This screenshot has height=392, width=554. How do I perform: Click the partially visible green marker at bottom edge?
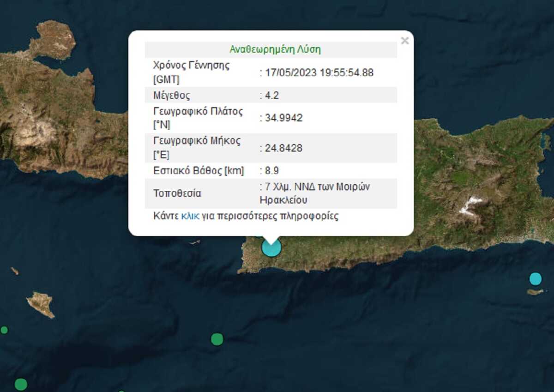point(121,391)
